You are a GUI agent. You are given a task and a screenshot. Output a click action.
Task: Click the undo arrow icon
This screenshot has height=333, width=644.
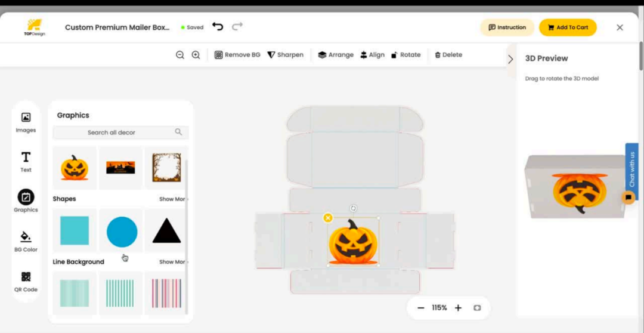point(218,27)
